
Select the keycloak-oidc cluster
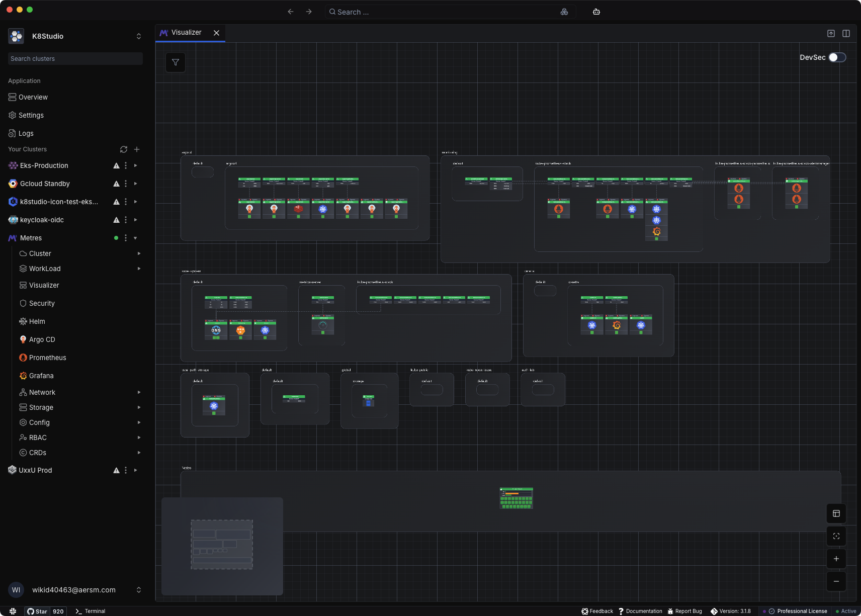click(x=42, y=220)
